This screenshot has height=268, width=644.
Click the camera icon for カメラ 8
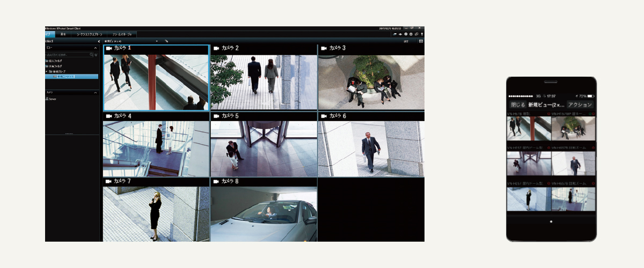tap(216, 182)
